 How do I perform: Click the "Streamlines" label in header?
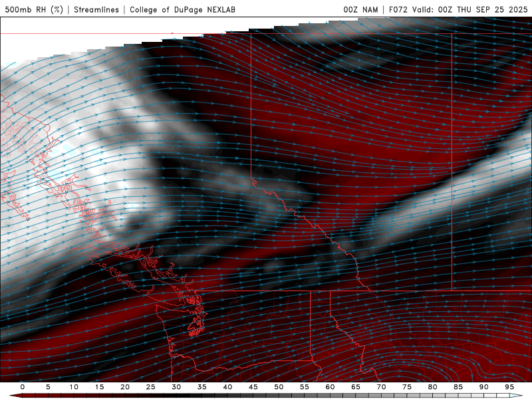tap(96, 9)
